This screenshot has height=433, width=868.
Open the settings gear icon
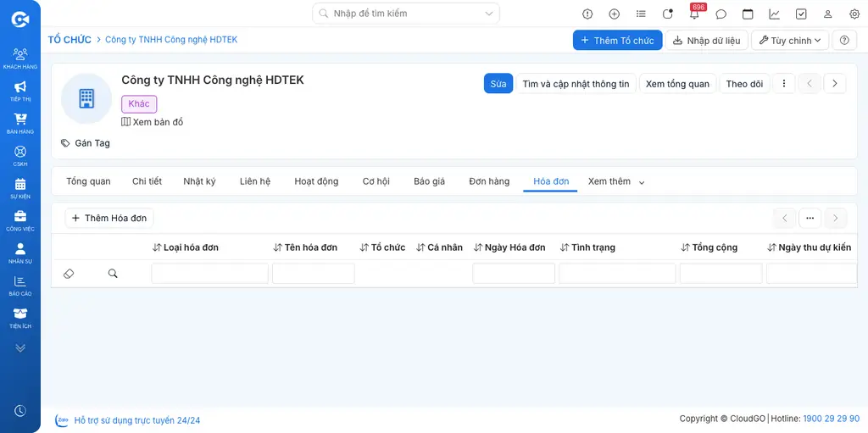coord(854,14)
